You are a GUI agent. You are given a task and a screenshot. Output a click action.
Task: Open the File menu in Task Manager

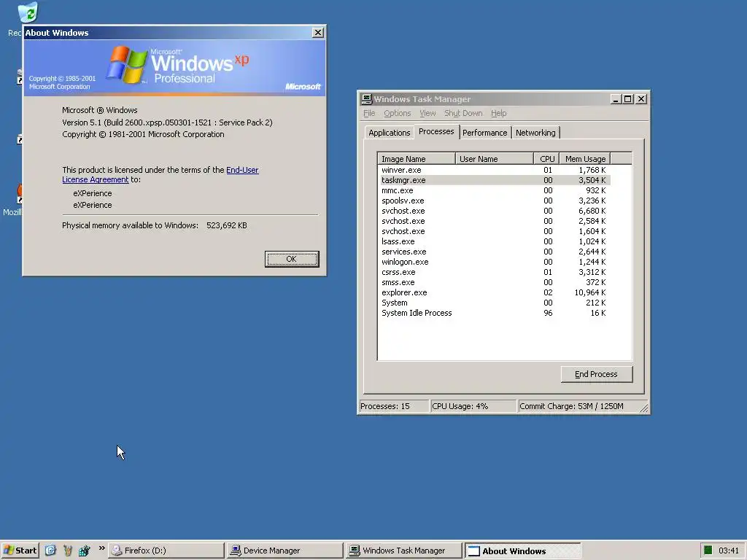click(x=369, y=113)
